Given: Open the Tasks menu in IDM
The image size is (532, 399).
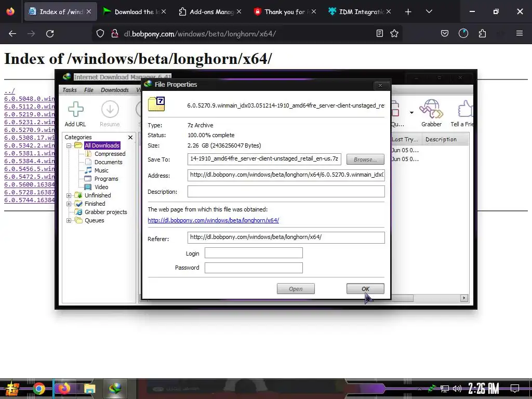Looking at the screenshot, I should point(70,90).
